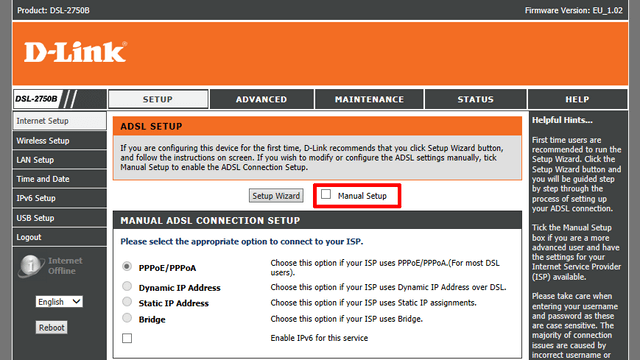Screen dimensions: 640x360
Task: Select PPPoE/PPPoA radio button
Action: point(127,267)
